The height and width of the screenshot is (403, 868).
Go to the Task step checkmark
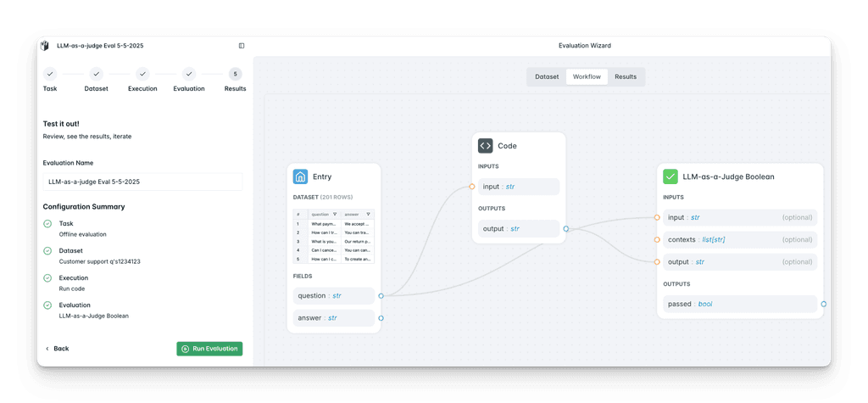click(50, 74)
